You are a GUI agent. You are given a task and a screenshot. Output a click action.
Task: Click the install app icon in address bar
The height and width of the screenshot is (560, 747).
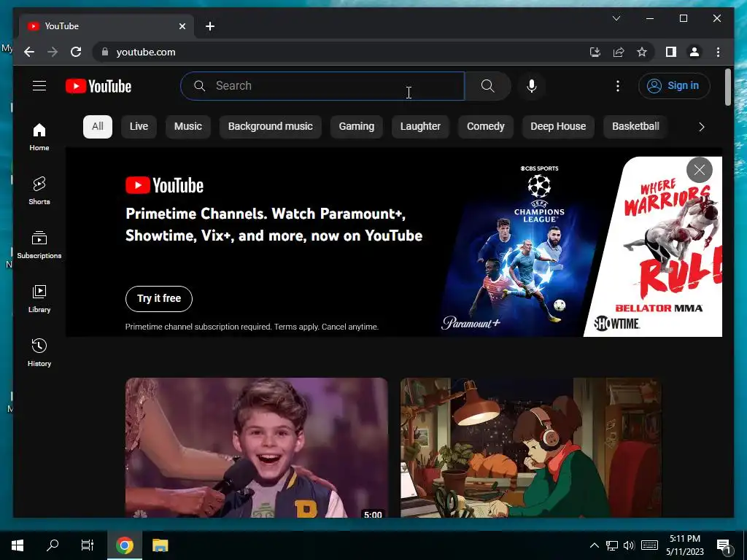coord(595,52)
